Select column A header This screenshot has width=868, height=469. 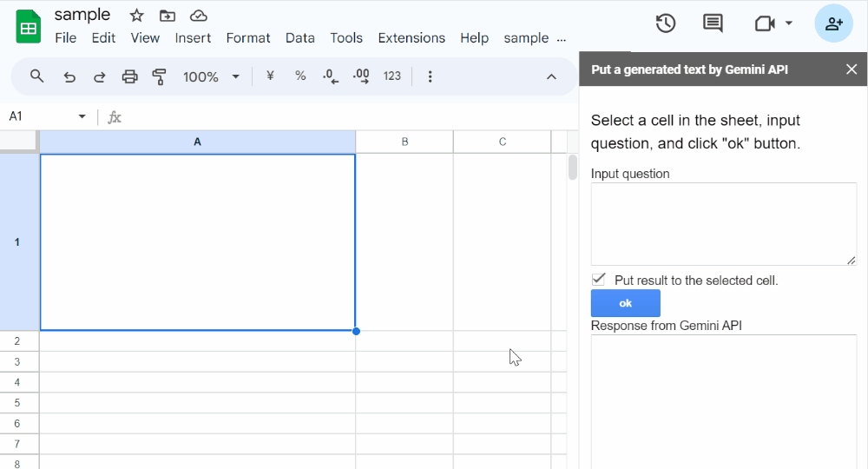(x=198, y=142)
